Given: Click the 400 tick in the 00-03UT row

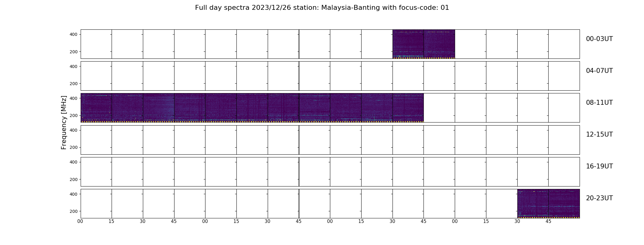Looking at the screenshot, I should click(x=74, y=35).
